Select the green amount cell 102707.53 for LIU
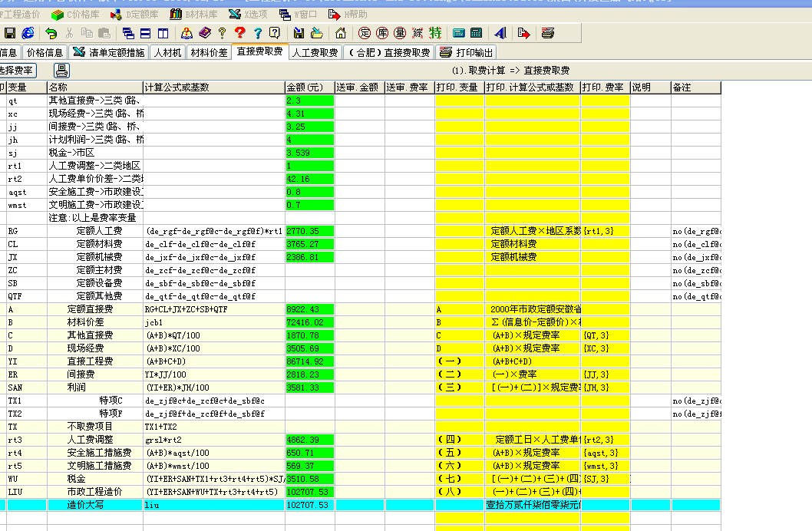Image resolution: width=812 pixels, height=531 pixels. pyautogui.click(x=309, y=492)
